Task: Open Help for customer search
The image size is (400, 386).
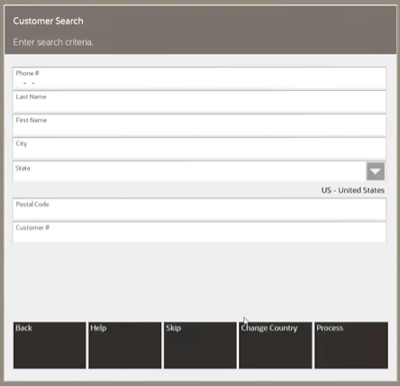Action: 125,345
